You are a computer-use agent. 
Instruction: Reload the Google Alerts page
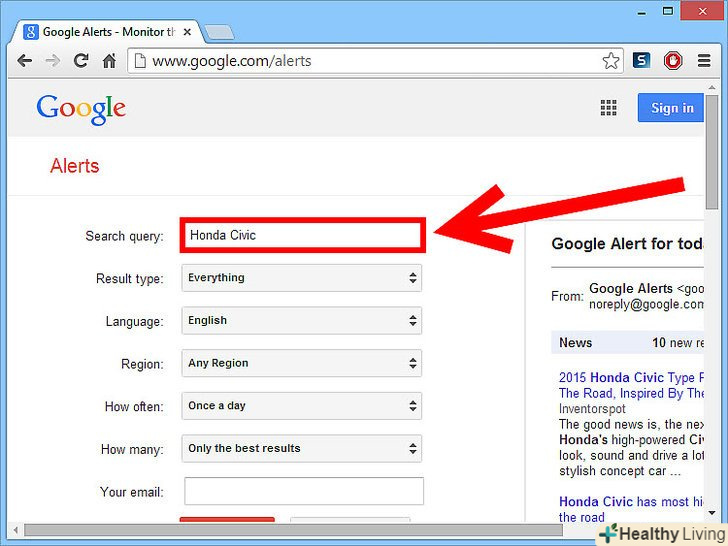pos(81,60)
